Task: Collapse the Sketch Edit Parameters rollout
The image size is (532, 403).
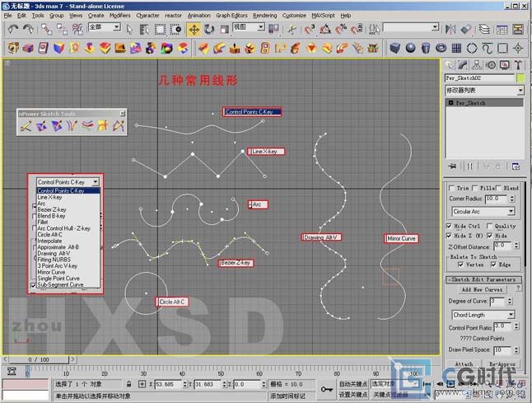Action: click(483, 279)
